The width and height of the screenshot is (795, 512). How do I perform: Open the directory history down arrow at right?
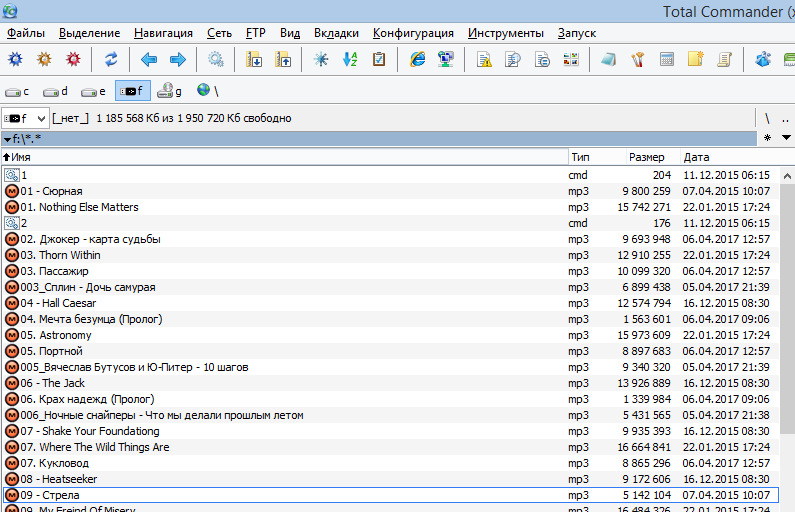click(786, 137)
